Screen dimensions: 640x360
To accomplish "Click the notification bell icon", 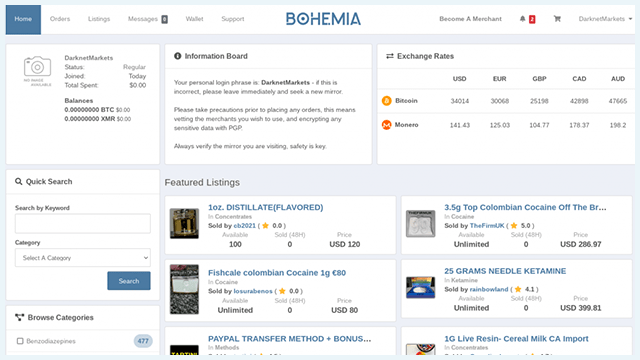I will [522, 19].
